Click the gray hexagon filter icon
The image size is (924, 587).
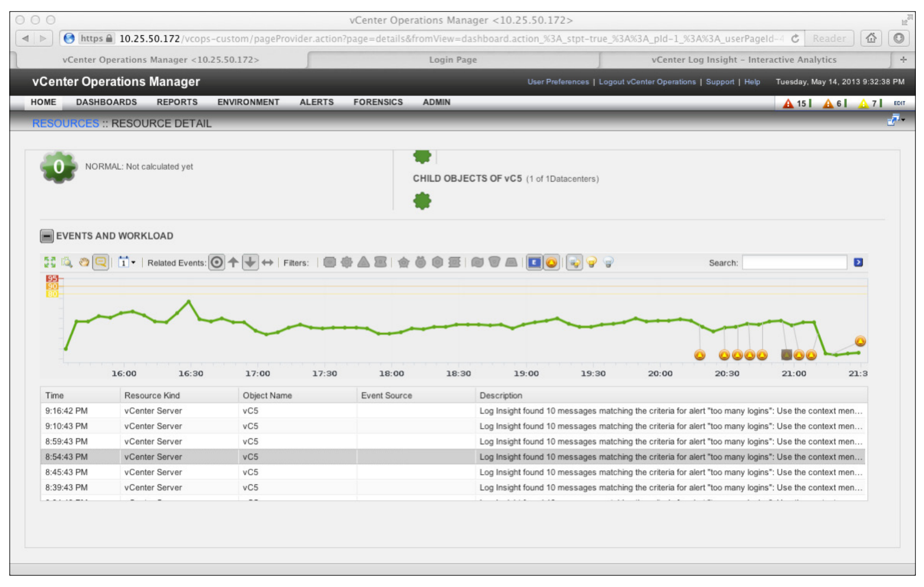(x=438, y=263)
